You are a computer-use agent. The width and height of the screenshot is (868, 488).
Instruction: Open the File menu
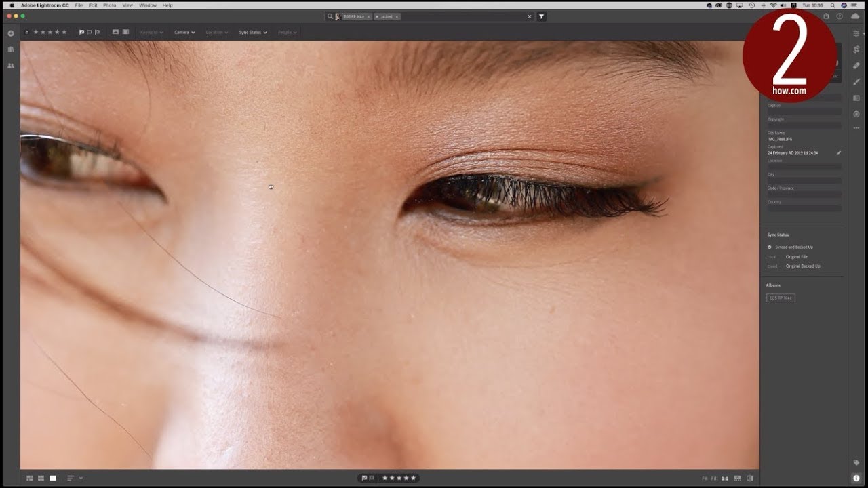coord(79,5)
